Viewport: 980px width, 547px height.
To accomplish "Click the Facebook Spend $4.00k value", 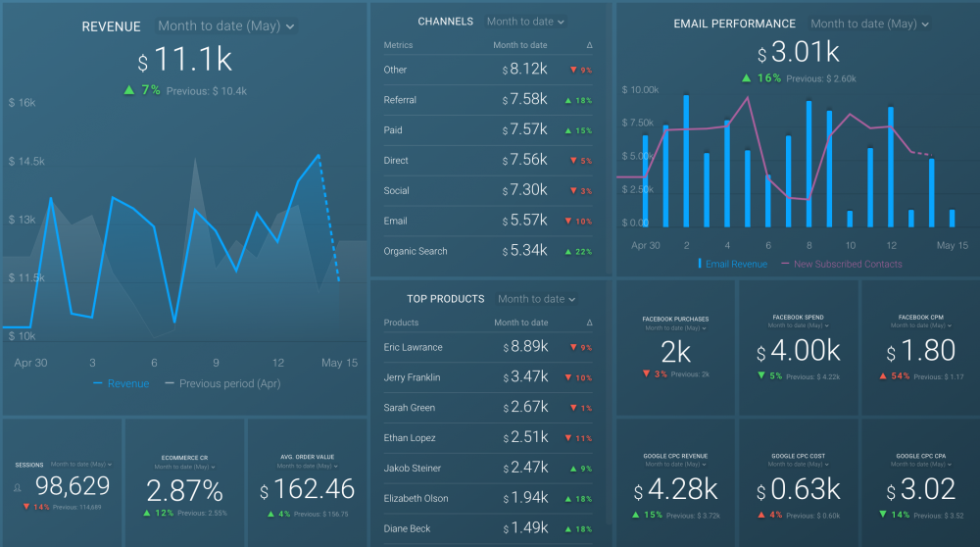I will (x=798, y=351).
